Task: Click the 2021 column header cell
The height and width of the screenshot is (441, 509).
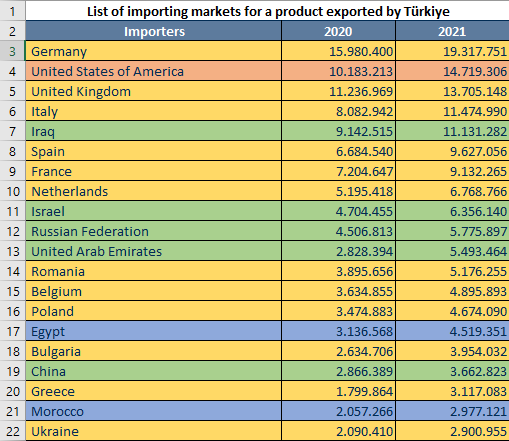Action: [x=452, y=31]
